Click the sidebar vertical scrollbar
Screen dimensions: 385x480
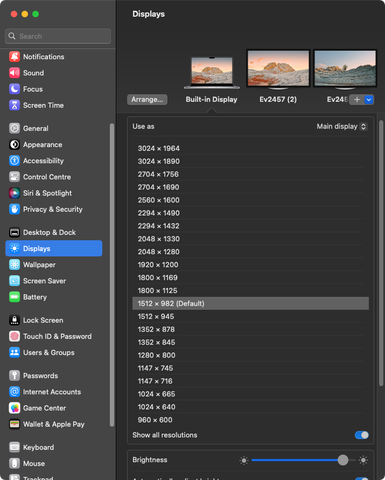pyautogui.click(x=112, y=275)
